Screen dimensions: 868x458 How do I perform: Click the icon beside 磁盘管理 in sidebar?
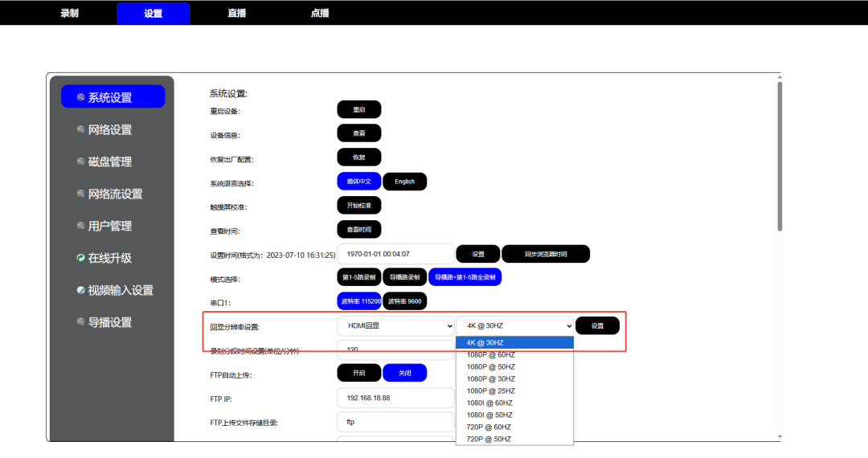pos(81,162)
